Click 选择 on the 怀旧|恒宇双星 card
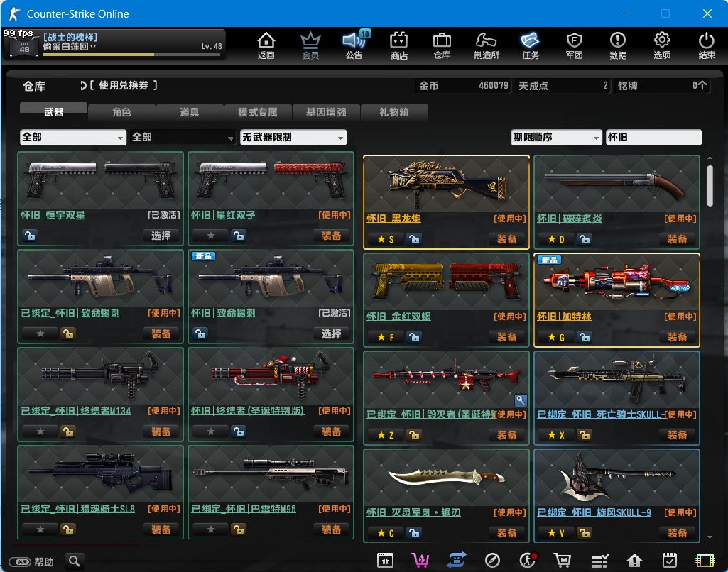Screen dimensions: 728x572 [x=161, y=236]
